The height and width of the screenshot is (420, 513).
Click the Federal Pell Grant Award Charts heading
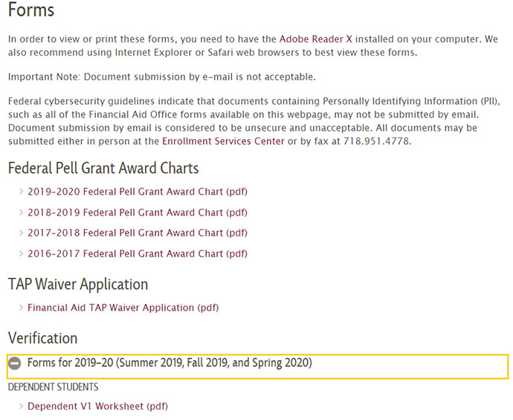click(x=103, y=168)
